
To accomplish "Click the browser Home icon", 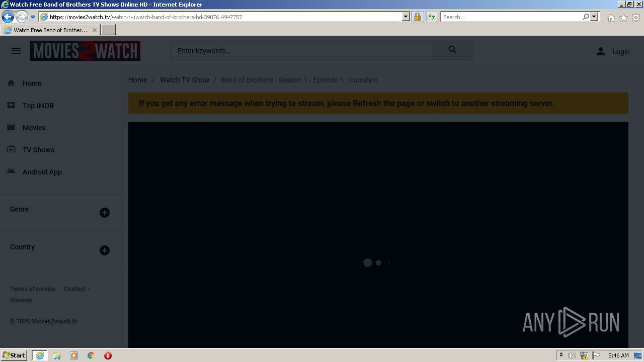I will coord(611,18).
